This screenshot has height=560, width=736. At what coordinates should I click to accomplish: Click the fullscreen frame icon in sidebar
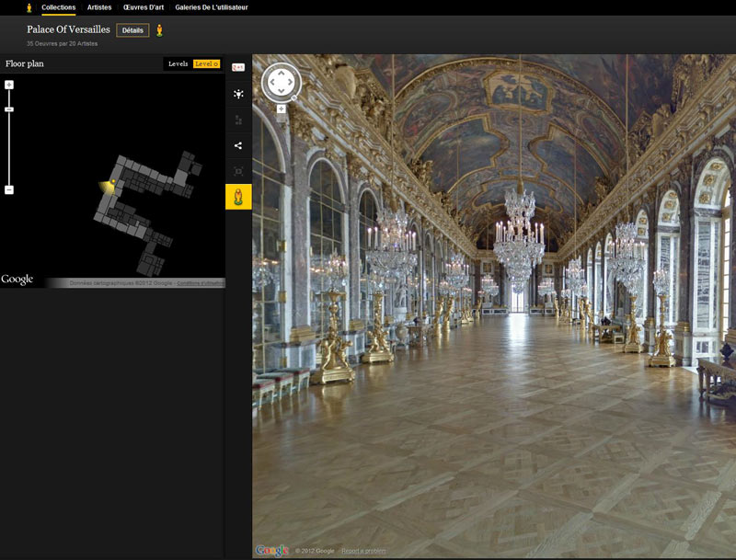pos(238,171)
